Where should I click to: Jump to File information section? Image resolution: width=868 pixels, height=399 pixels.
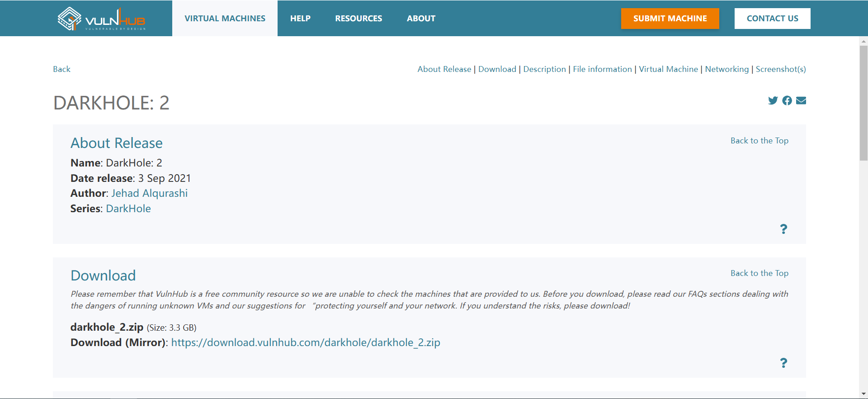(602, 69)
